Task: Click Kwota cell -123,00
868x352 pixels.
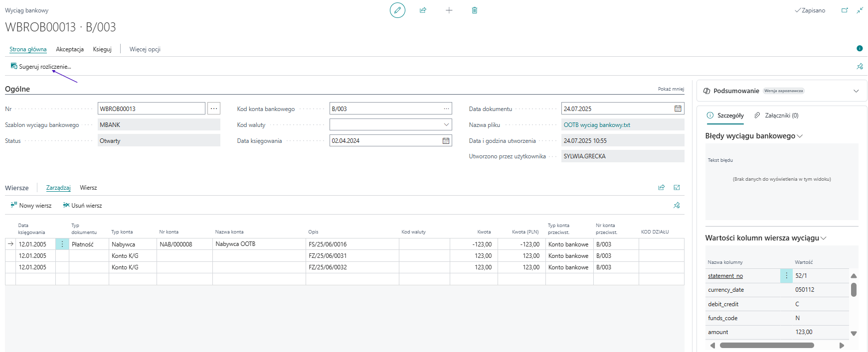Action: (x=474, y=244)
